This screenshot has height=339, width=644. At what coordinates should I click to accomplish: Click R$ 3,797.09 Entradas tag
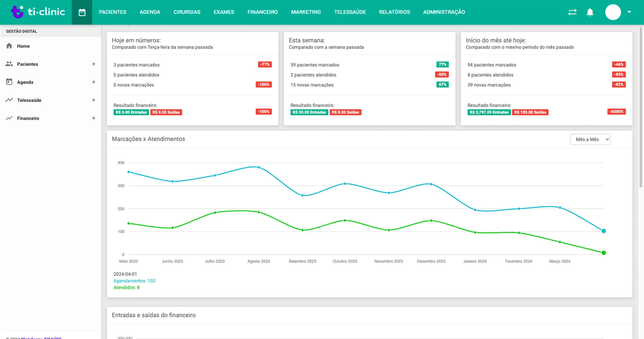tap(489, 112)
